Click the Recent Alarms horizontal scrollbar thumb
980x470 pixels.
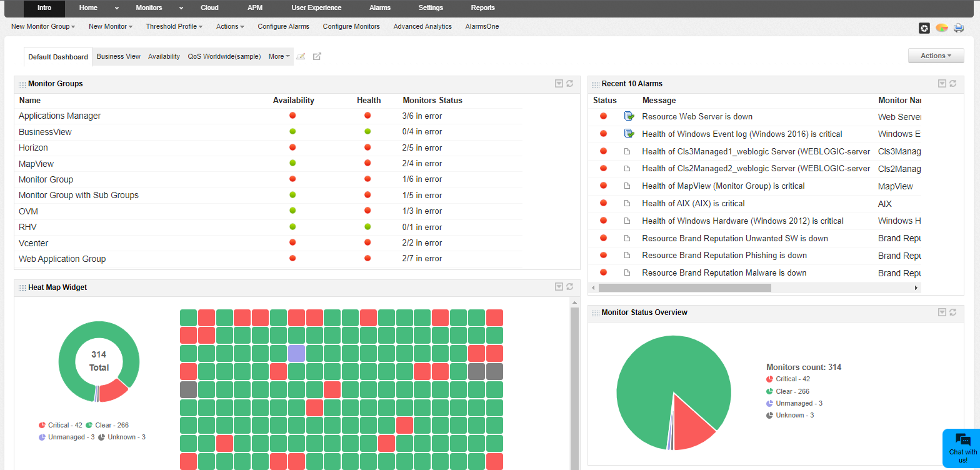[684, 288]
